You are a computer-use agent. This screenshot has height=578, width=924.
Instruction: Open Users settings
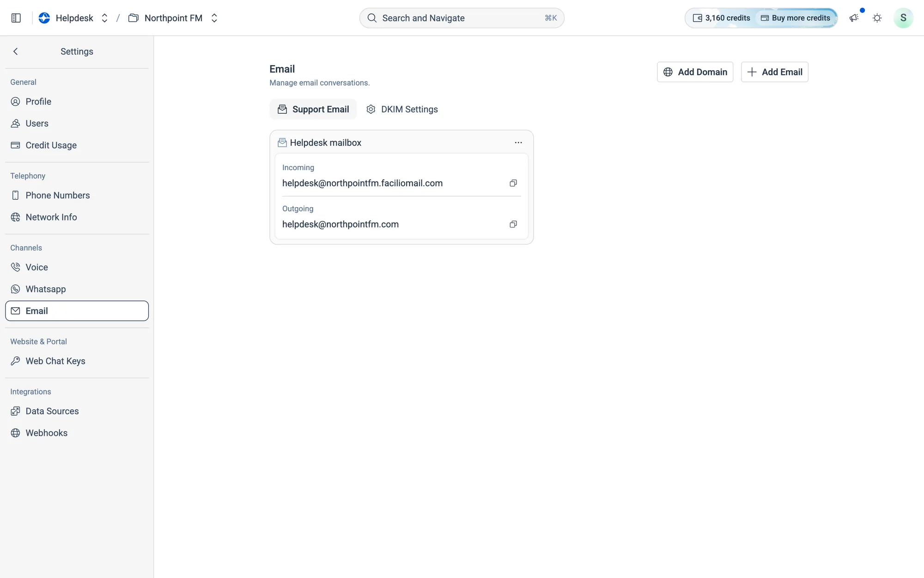(77, 123)
